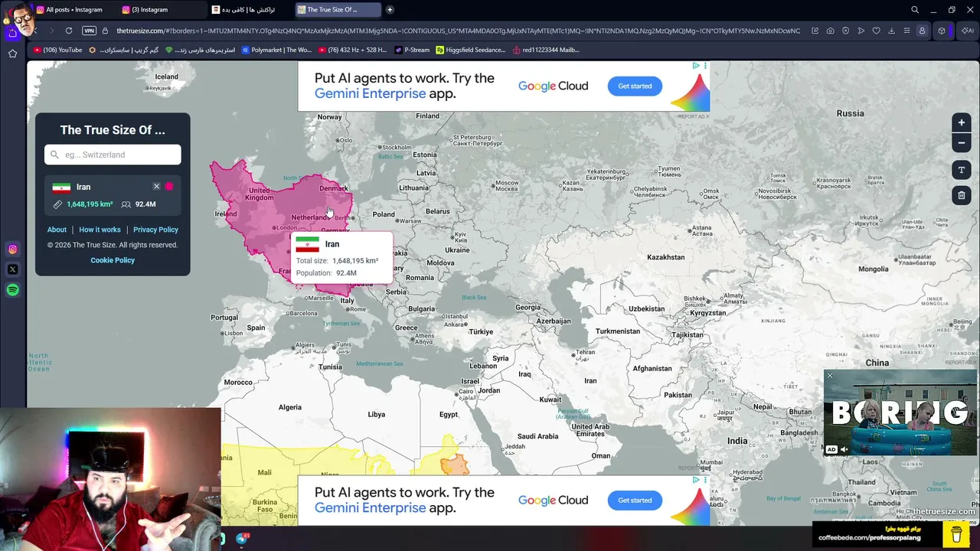Open Instagram in the browser sidebar

(x=13, y=249)
